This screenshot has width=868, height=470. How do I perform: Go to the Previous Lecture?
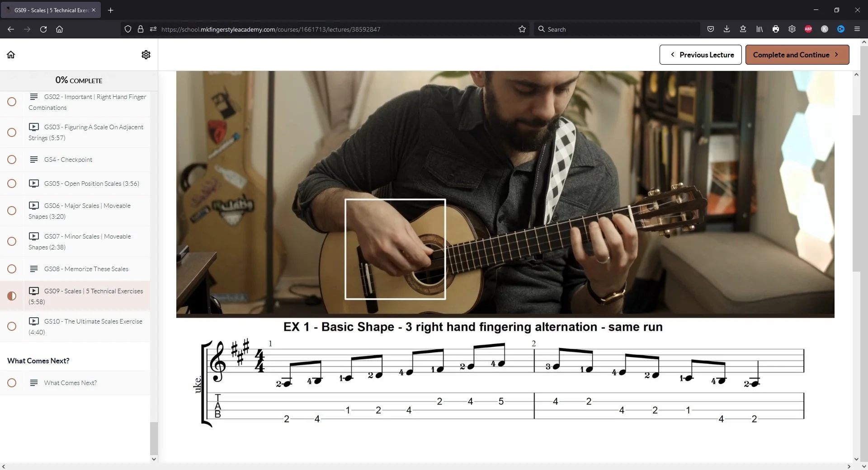700,54
